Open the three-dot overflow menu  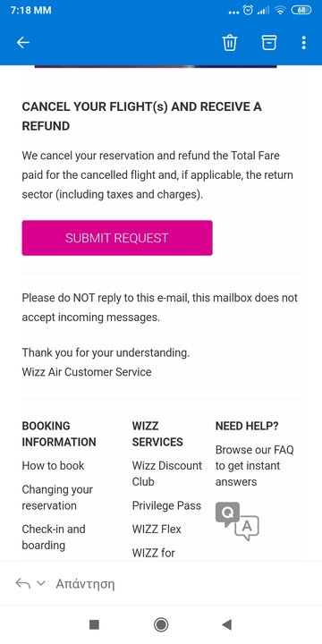point(303,42)
